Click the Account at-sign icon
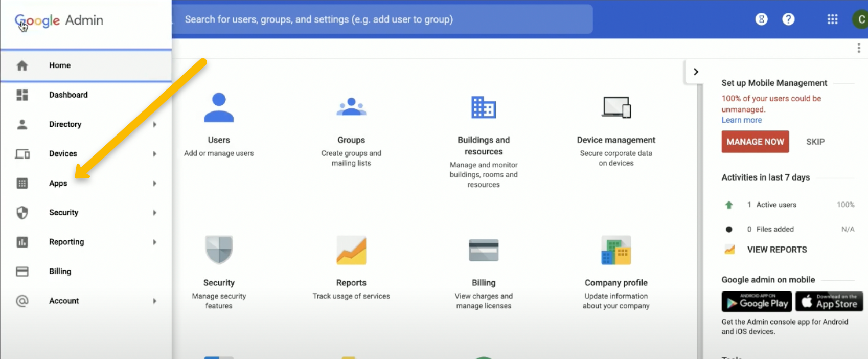Image resolution: width=868 pixels, height=359 pixels. point(22,301)
